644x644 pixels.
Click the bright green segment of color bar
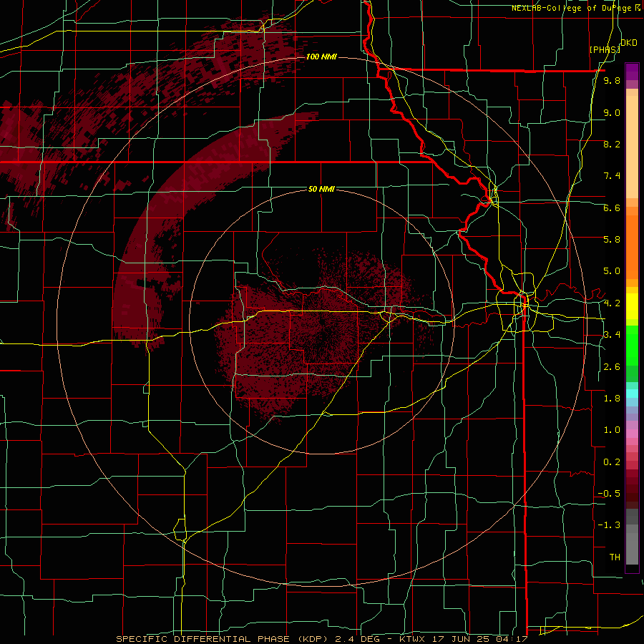[x=632, y=345]
